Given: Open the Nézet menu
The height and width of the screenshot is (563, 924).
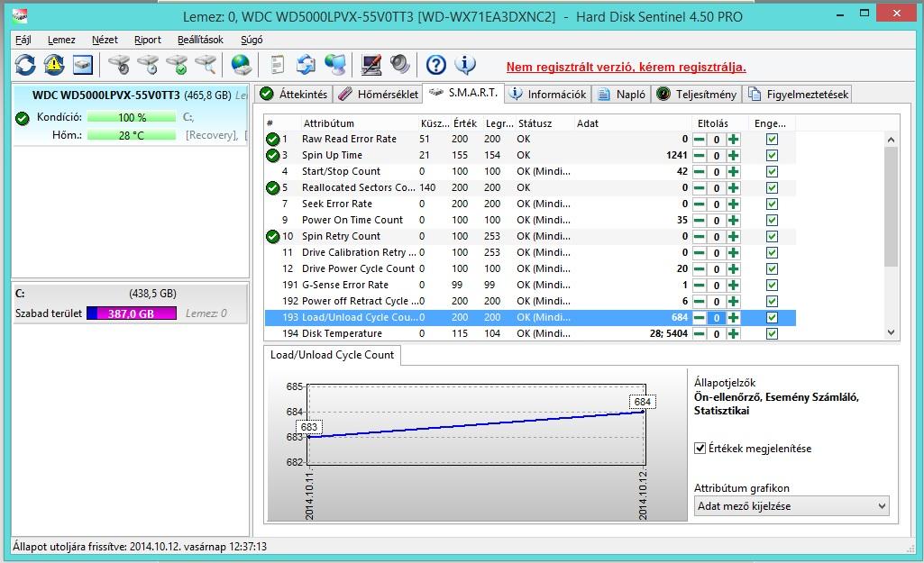Looking at the screenshot, I should tap(105, 40).
